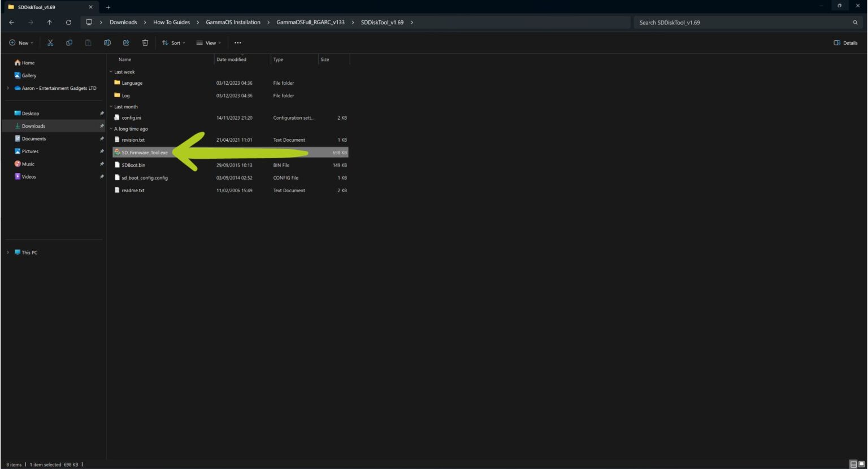Viewport: 868px width, 469px height.
Task: Go back with the back arrow
Action: [x=12, y=23]
